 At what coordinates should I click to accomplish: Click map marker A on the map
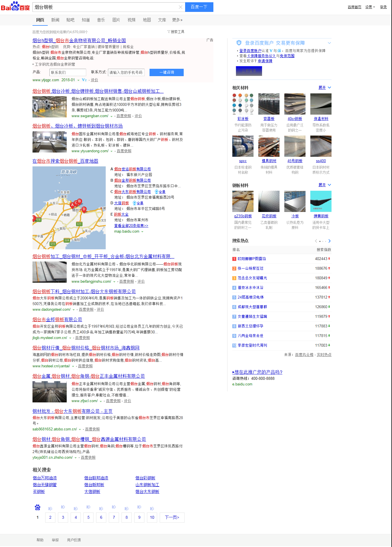pyautogui.click(x=72, y=205)
